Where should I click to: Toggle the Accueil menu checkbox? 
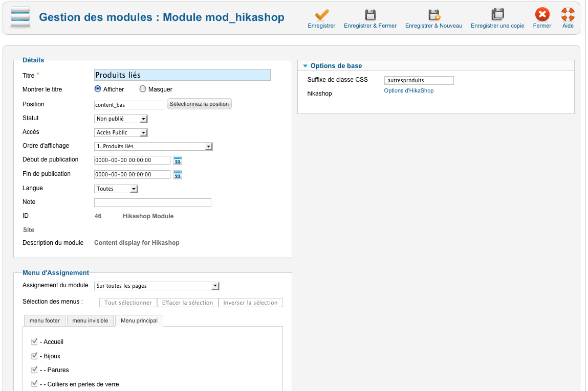34,341
